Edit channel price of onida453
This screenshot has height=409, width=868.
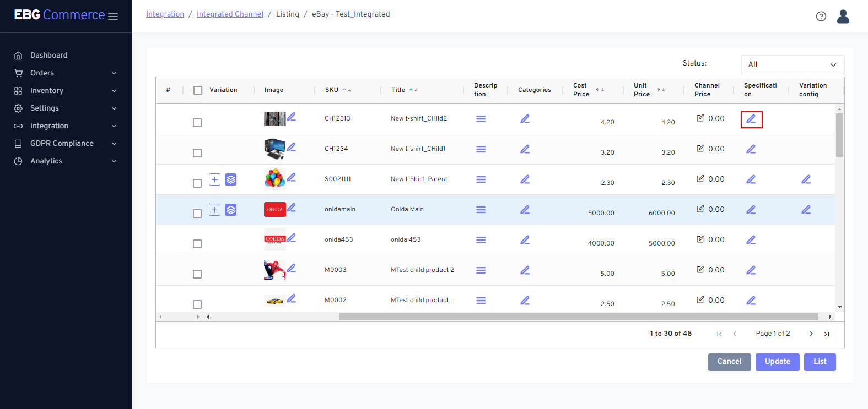click(700, 239)
